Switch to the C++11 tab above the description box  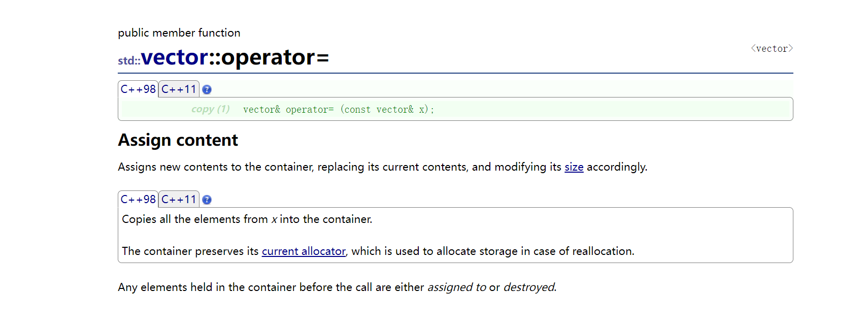point(179,200)
